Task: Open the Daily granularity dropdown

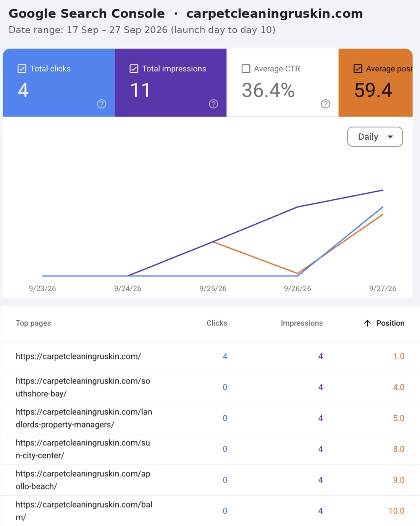Action: (x=375, y=137)
